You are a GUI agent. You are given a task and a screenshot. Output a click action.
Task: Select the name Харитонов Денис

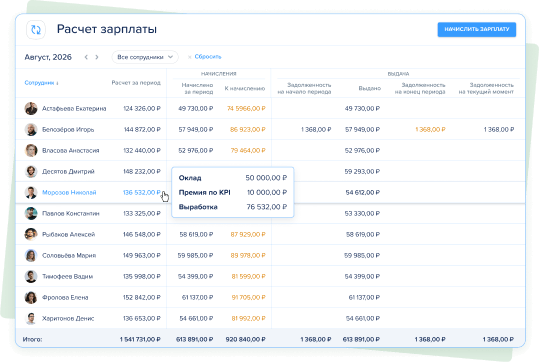[68, 319]
